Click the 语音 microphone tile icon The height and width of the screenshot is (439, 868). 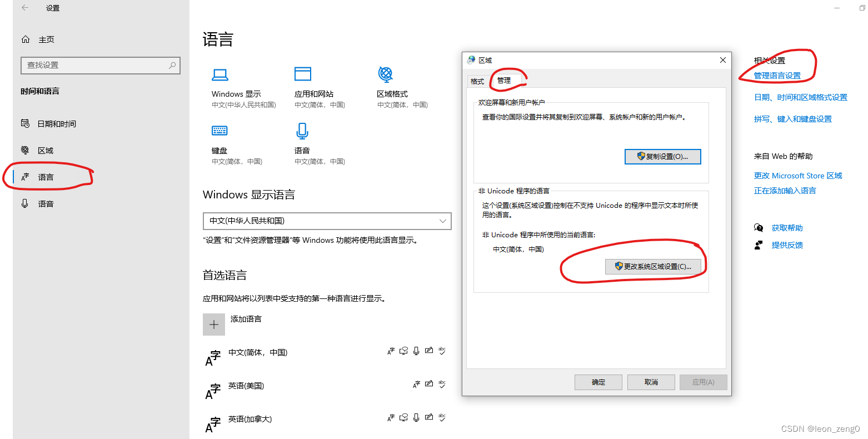[x=302, y=131]
